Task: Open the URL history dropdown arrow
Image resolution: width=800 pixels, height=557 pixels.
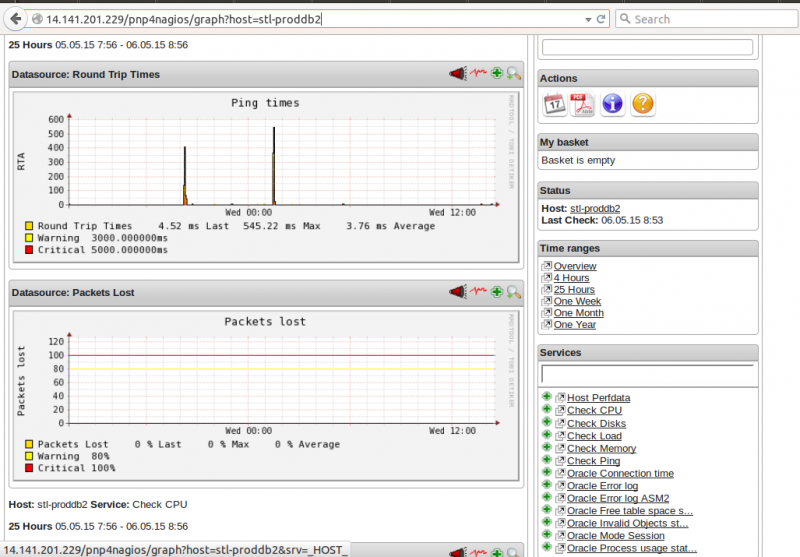Action: [588, 19]
